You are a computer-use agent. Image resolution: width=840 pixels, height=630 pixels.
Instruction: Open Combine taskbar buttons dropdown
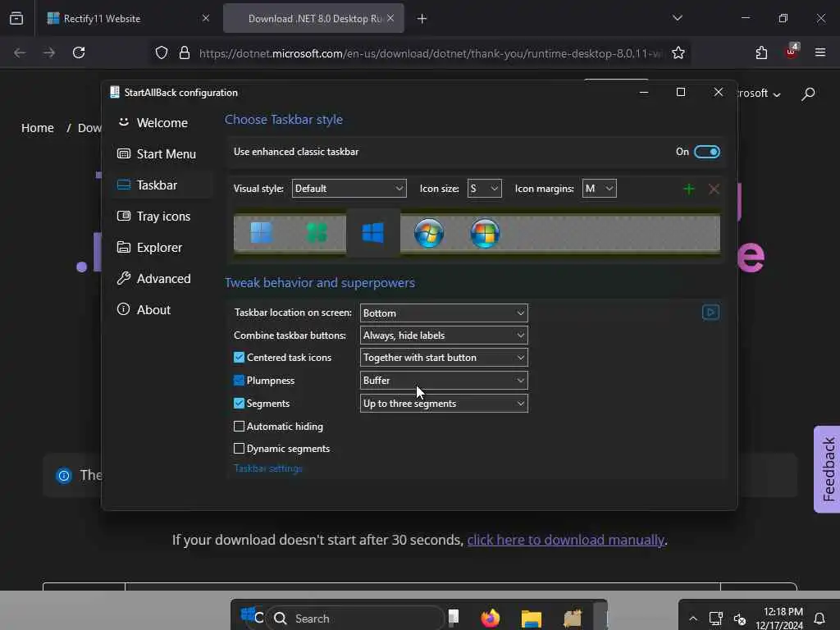pyautogui.click(x=444, y=336)
